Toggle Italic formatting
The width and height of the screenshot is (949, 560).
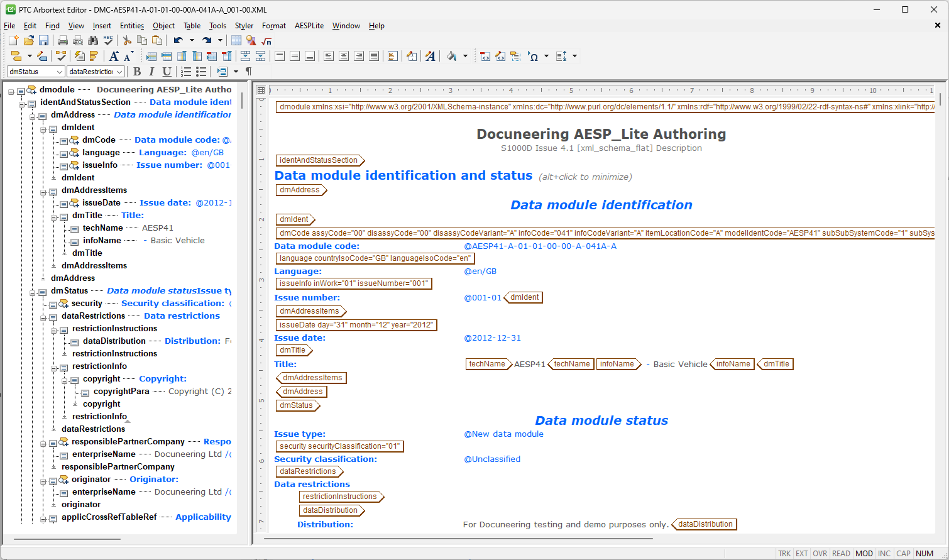151,72
